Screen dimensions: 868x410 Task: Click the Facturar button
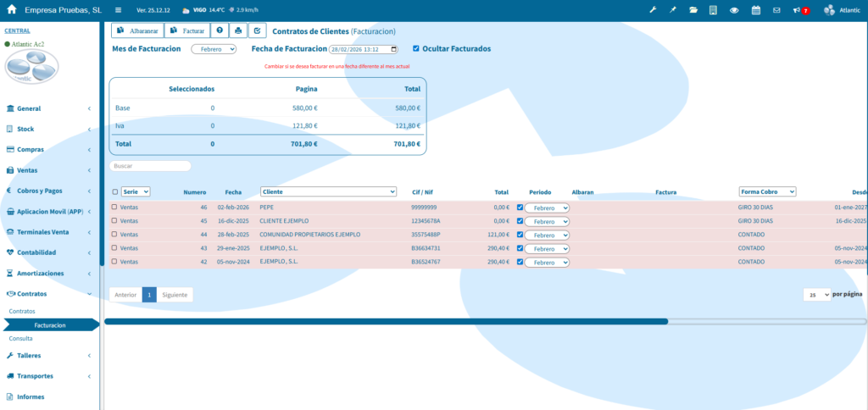coord(187,30)
